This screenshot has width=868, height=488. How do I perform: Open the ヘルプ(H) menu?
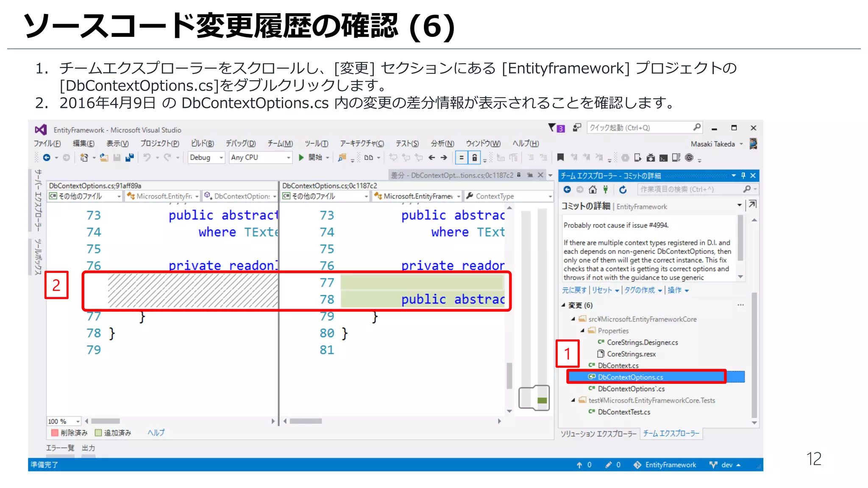[526, 144]
